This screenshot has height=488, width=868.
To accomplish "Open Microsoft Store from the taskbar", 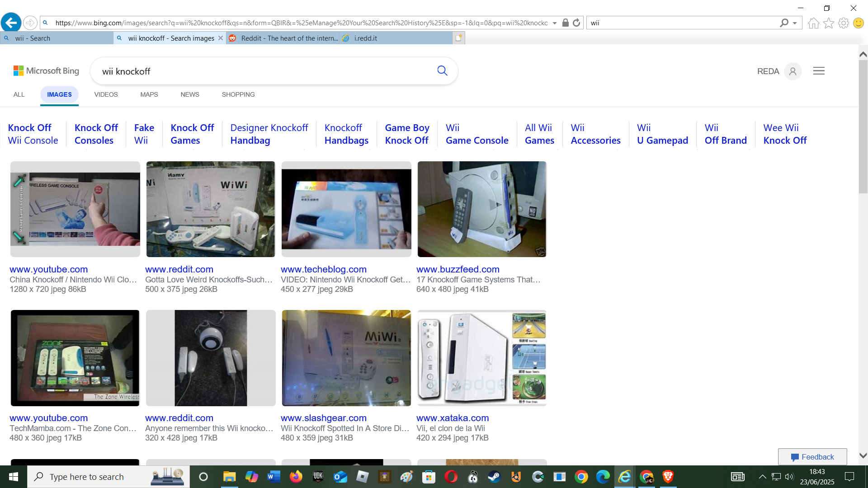I will click(429, 477).
